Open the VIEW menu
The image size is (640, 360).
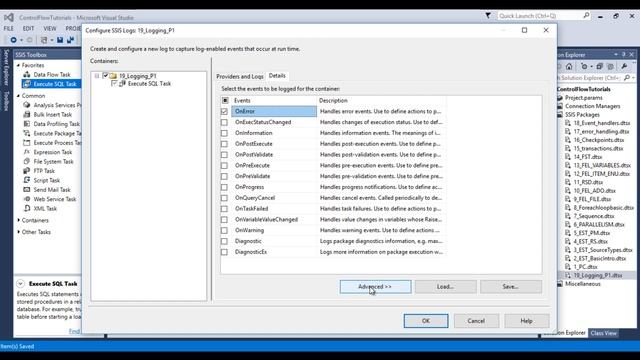[50, 29]
